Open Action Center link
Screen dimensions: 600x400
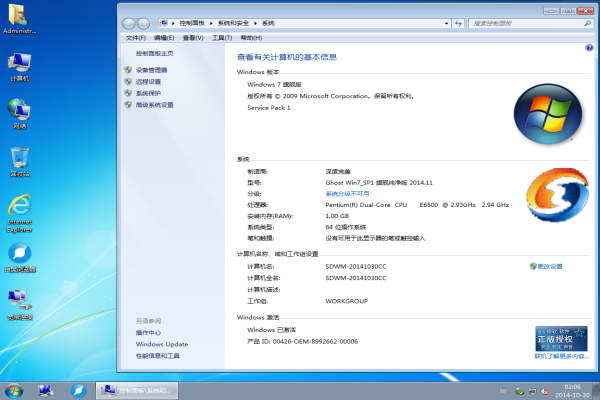[x=148, y=333]
